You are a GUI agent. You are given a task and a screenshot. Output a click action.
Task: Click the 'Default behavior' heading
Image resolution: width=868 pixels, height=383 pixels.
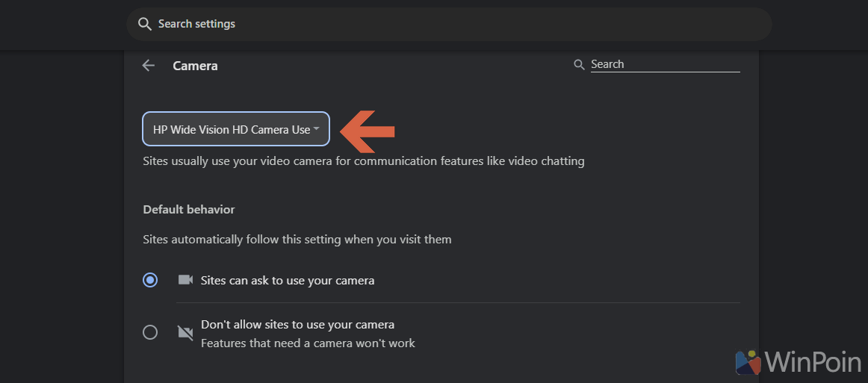pos(189,210)
